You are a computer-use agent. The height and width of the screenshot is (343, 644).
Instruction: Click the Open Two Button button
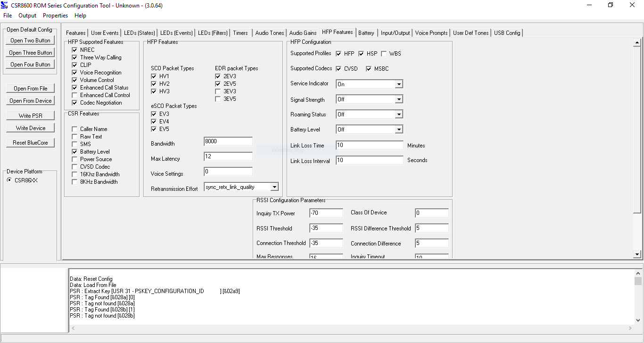(30, 41)
